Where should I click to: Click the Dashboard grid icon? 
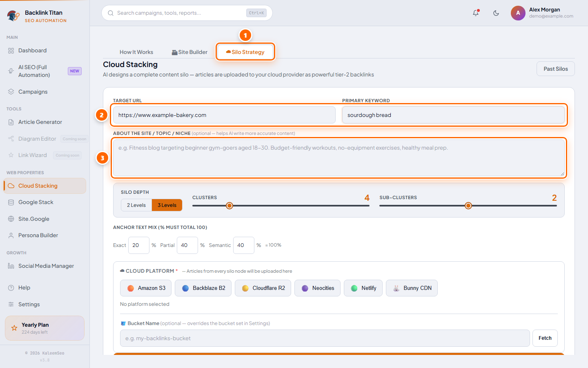[x=11, y=51]
